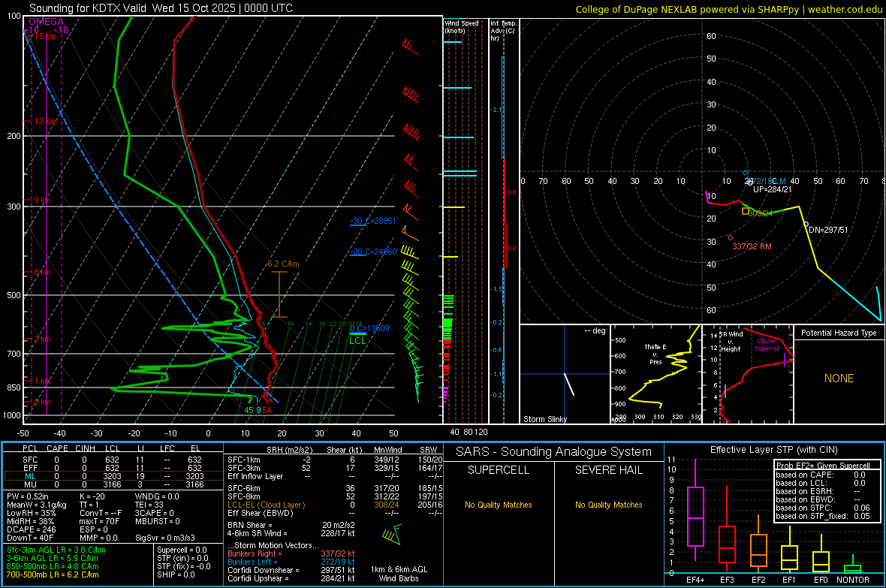The width and height of the screenshot is (886, 588).
Task: Click the SFC-1km shear row
Action: pos(335,460)
